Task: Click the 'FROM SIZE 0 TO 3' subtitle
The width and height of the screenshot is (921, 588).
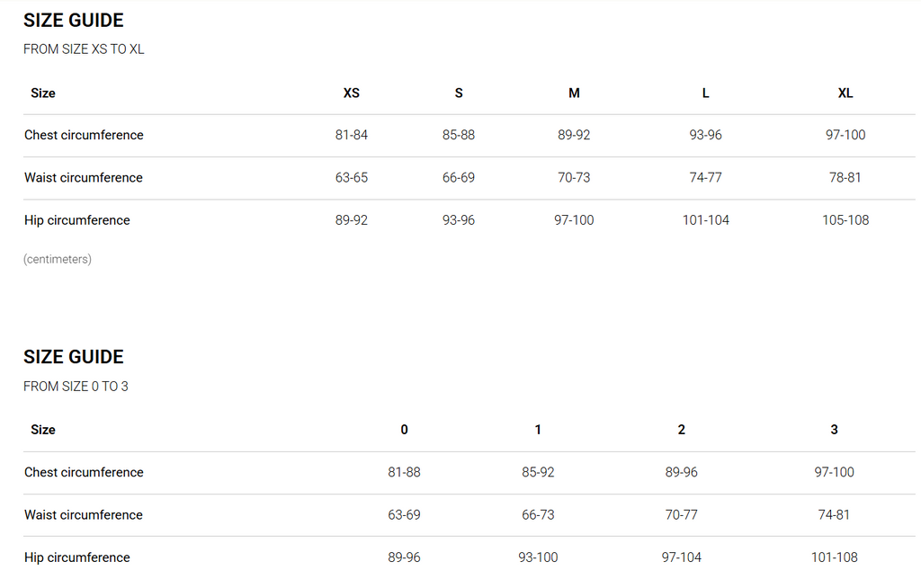Action: click(76, 387)
